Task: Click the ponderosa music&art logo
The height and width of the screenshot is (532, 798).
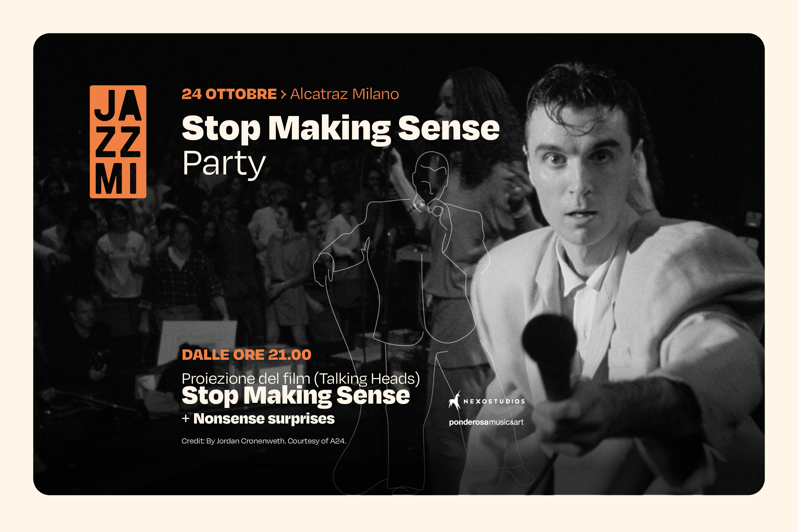Action: (486, 422)
